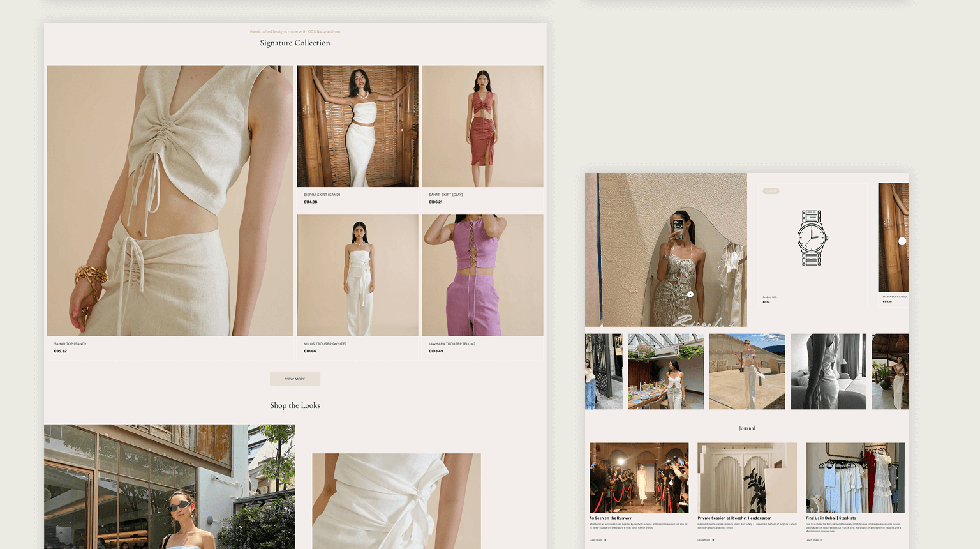
Task: Open the greenhouse dining table gallery photo
Action: [x=666, y=372]
